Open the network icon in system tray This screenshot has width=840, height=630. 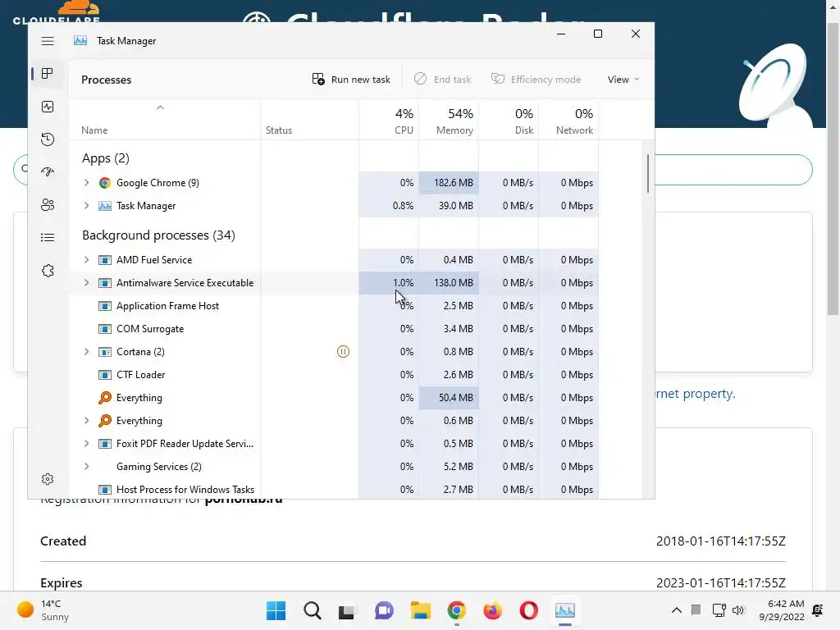[719, 610]
